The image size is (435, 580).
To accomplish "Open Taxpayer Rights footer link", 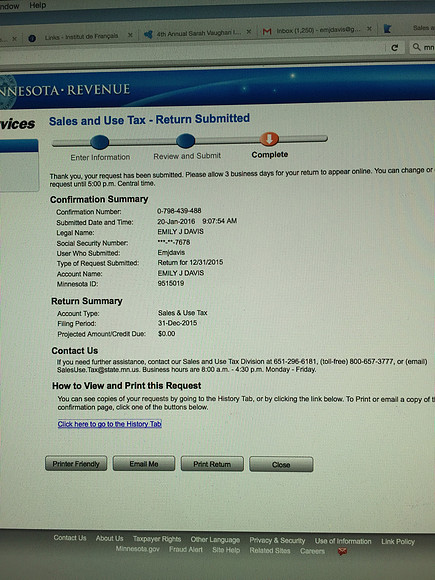I will pos(157,539).
